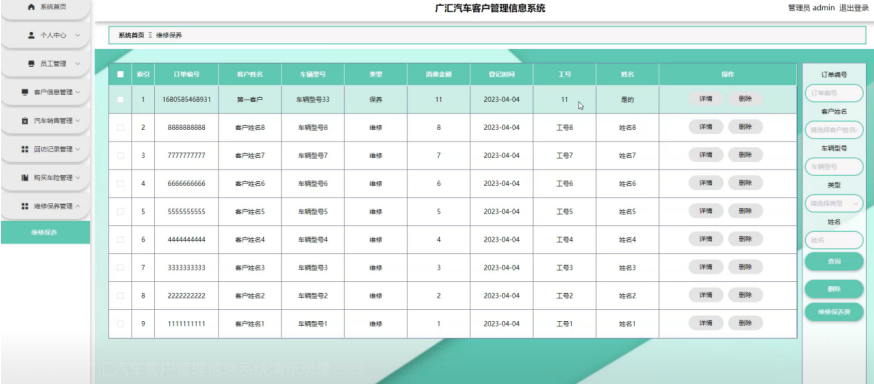Image resolution: width=874 pixels, height=385 pixels.
Task: Click the person icon of 个人中心
Action: coord(32,35)
